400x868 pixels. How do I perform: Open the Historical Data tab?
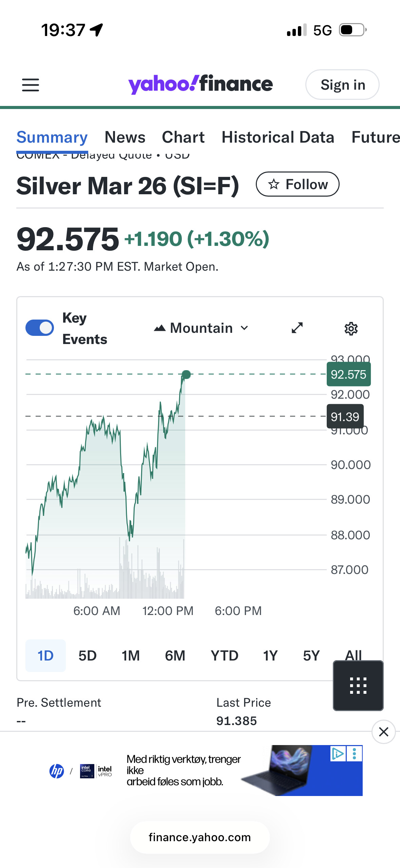tap(278, 137)
